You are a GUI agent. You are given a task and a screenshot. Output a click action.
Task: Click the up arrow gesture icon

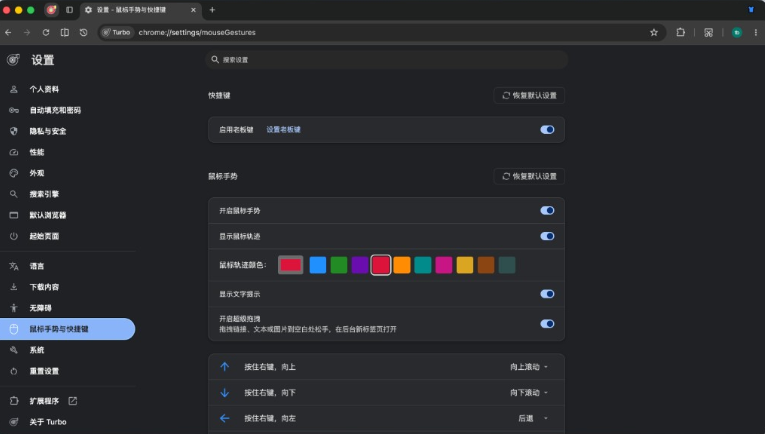pyautogui.click(x=224, y=367)
